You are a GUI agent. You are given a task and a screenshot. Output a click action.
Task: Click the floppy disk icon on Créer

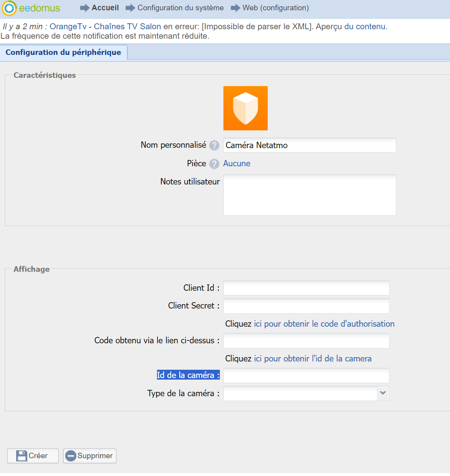pos(21,456)
